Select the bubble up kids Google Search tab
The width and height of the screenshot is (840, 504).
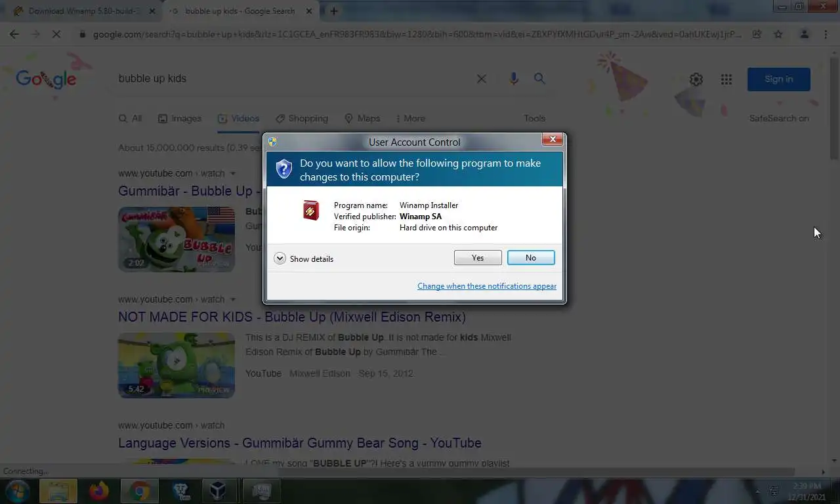tap(241, 11)
